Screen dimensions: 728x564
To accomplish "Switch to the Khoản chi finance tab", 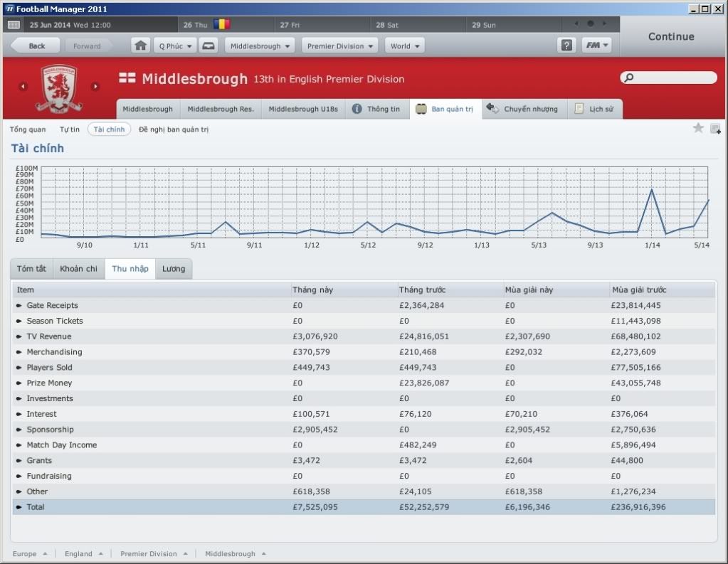I will coord(78,269).
